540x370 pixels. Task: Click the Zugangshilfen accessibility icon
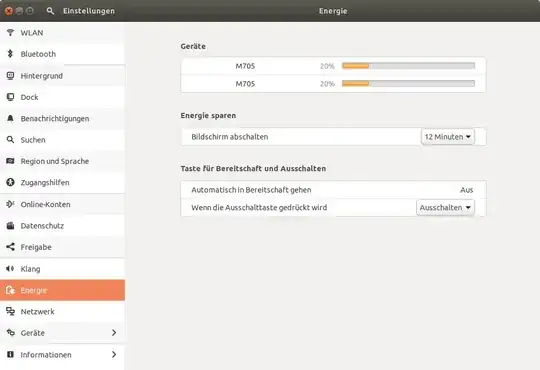point(10,182)
